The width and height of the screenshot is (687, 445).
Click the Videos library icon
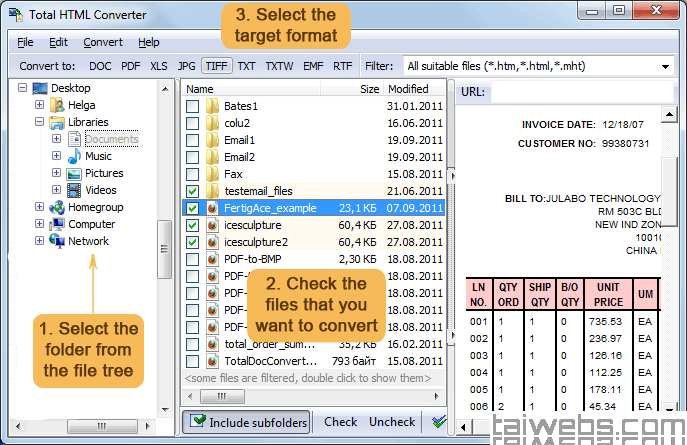tap(75, 190)
